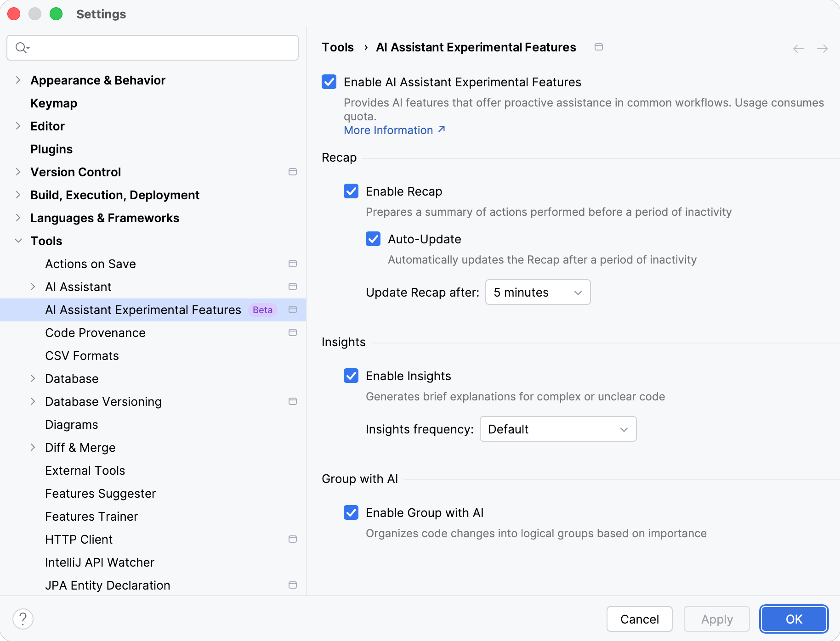This screenshot has height=641, width=840.
Task: Open the Update Recap after dropdown
Action: pos(538,292)
